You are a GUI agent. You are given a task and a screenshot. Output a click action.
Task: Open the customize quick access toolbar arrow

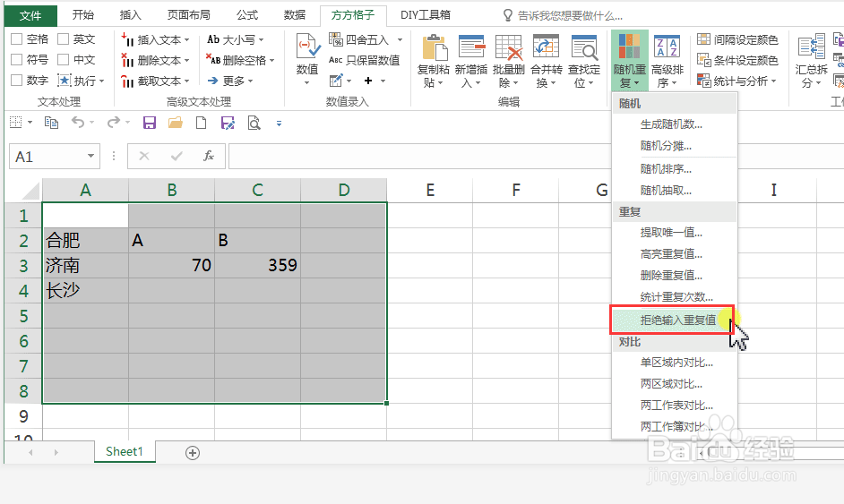click(x=279, y=124)
